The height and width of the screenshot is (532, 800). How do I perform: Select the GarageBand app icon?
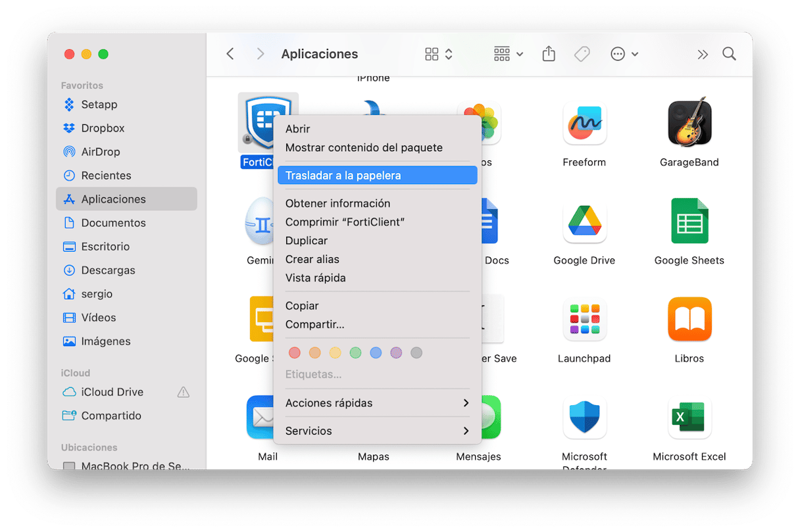689,123
